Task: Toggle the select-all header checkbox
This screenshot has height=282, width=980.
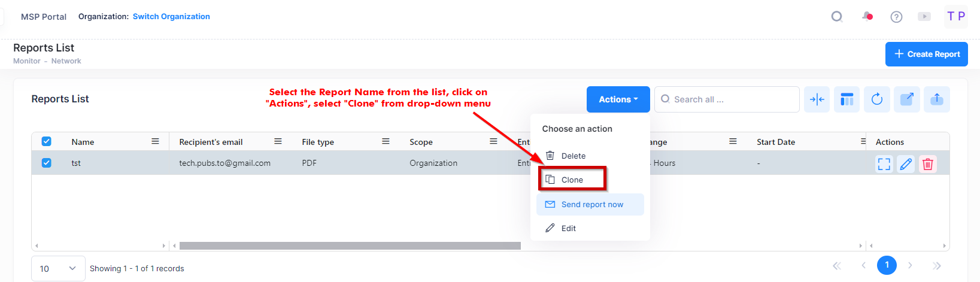Action: pyautogui.click(x=47, y=142)
